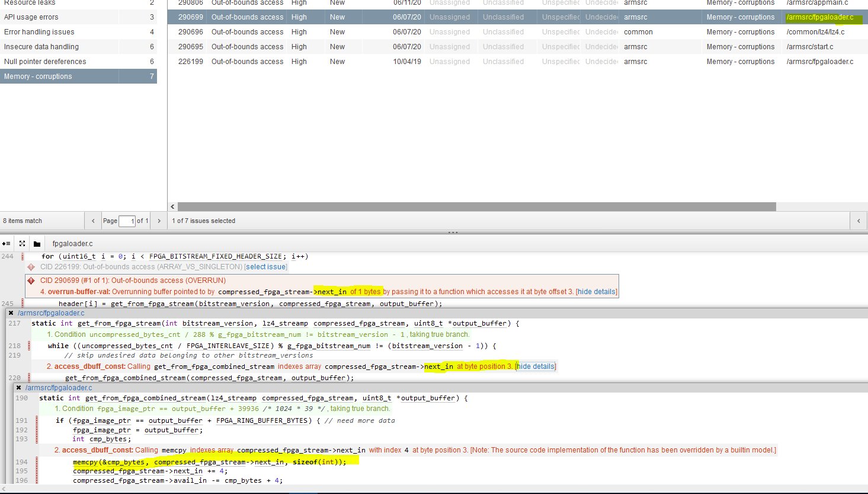Click the red diamond marker below line 244

pyautogui.click(x=31, y=267)
